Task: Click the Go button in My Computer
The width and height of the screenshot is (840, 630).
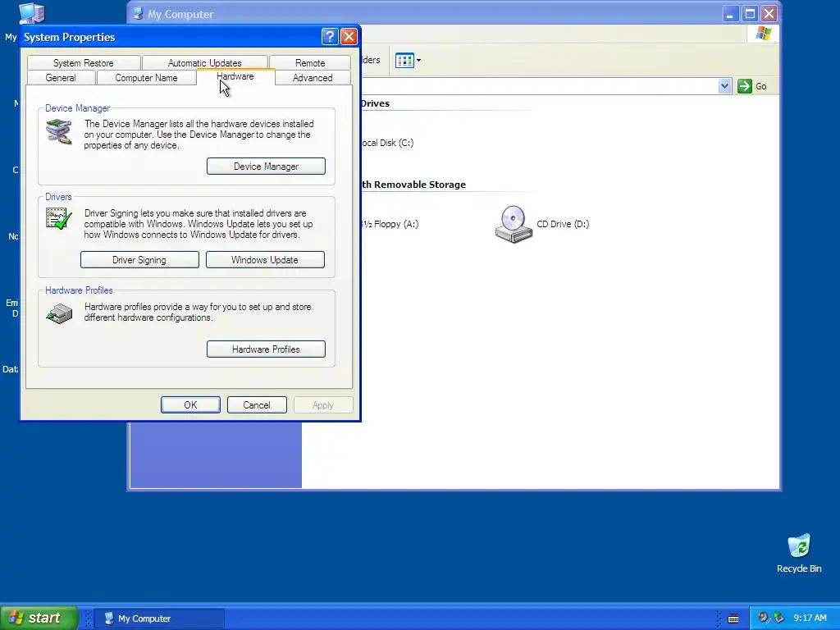Action: [752, 86]
